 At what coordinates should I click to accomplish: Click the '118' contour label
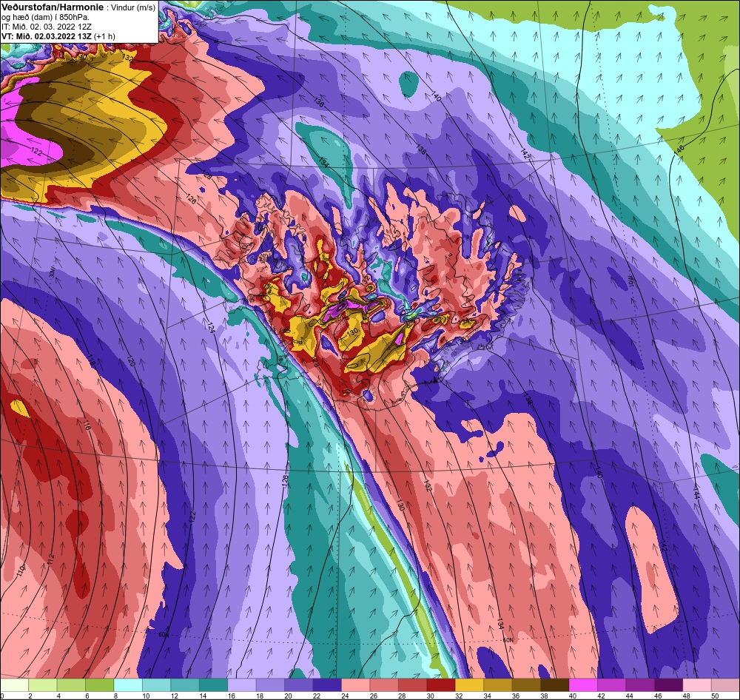coord(92,362)
